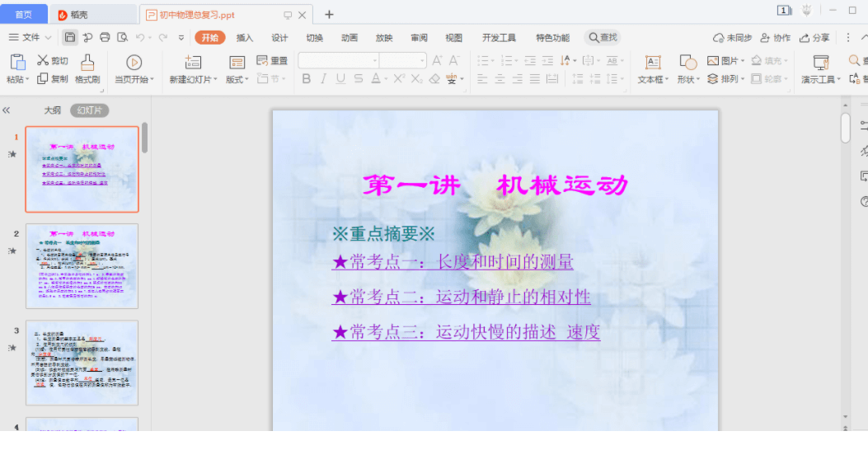Expand the numbered list dropdown
Viewport: 868px width, 450px height.
516,60
